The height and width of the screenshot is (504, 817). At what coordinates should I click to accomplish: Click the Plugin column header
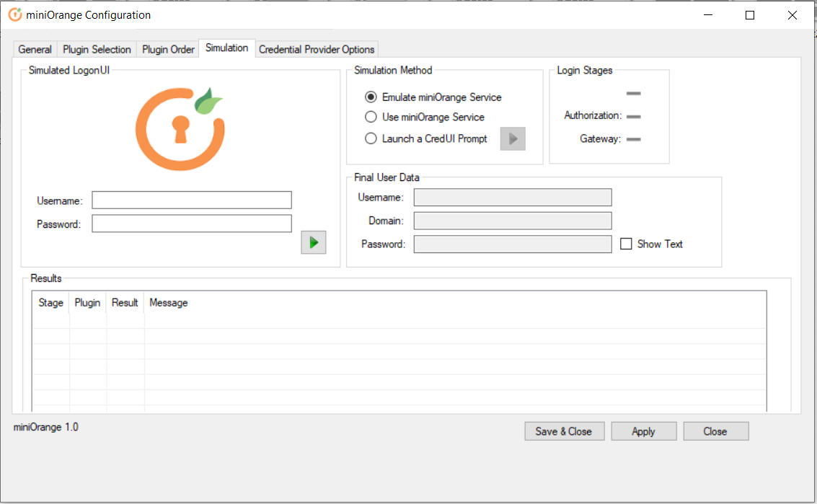click(x=87, y=303)
